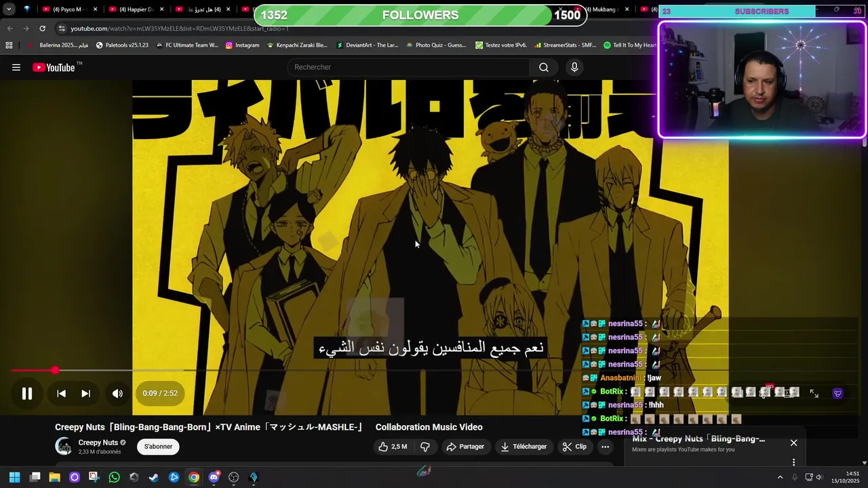Click the page vertical scrollbar

[x=865, y=142]
